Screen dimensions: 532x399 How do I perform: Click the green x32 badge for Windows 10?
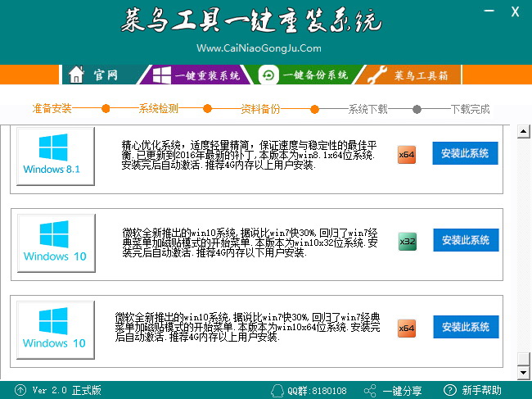coord(407,242)
